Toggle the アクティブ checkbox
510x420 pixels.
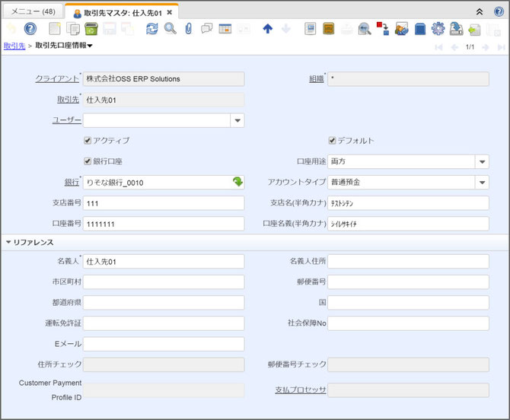pos(88,141)
